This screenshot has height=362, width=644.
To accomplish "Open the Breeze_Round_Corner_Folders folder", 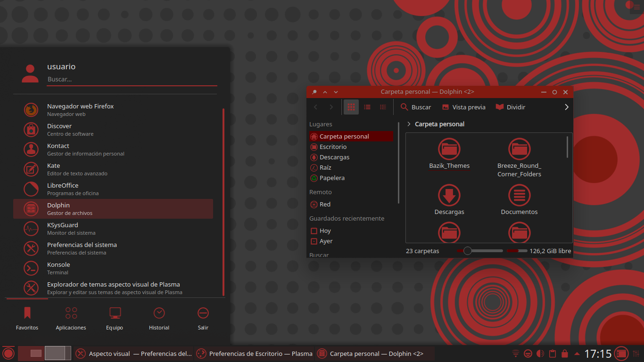I will [519, 157].
